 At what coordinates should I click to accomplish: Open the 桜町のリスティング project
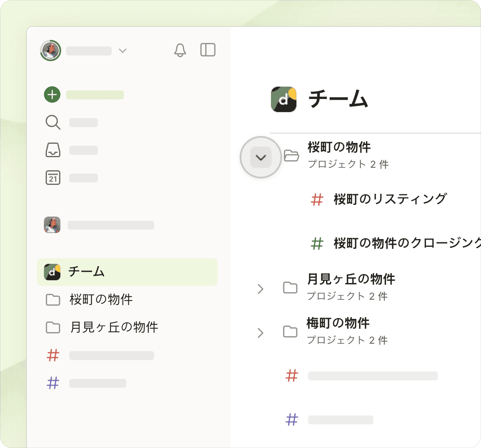[390, 199]
